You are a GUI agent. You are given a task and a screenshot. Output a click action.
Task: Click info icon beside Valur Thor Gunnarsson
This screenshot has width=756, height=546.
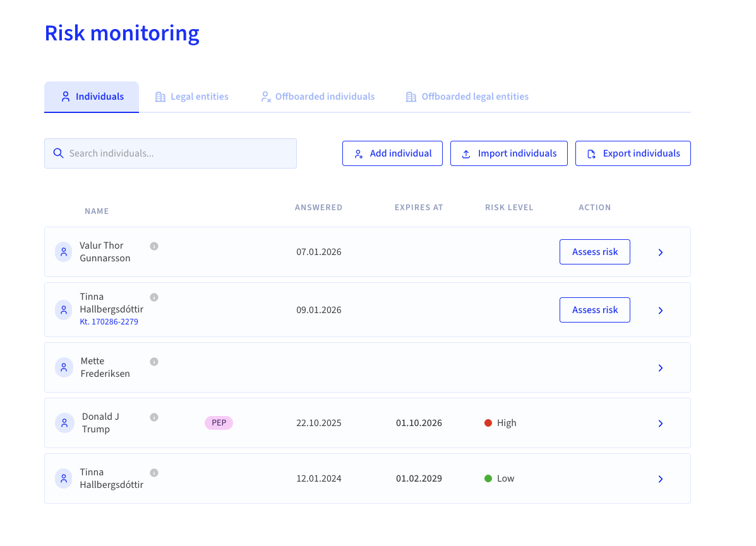point(154,246)
